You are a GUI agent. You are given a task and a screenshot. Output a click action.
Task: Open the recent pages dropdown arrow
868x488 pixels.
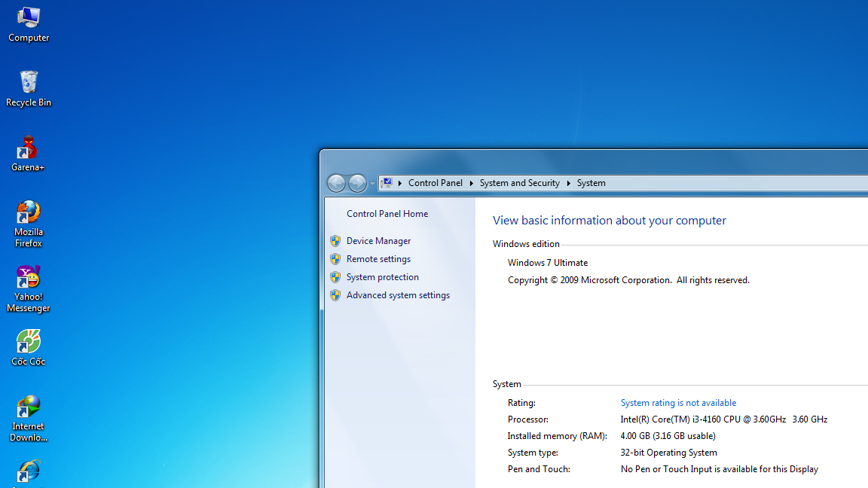372,184
